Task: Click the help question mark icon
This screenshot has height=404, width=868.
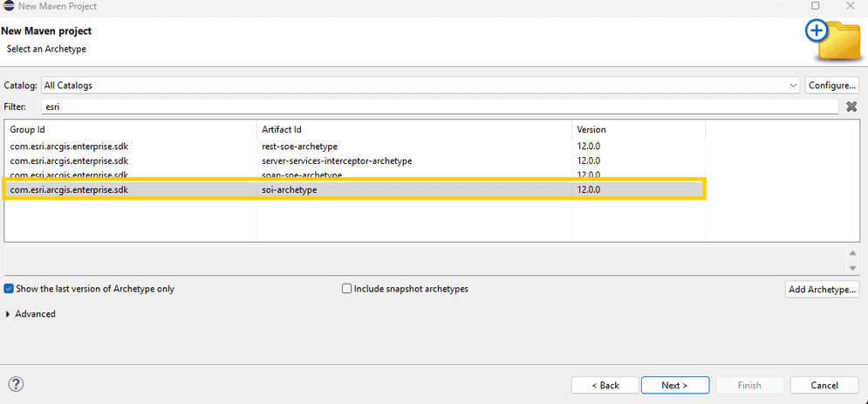Action: (16, 385)
